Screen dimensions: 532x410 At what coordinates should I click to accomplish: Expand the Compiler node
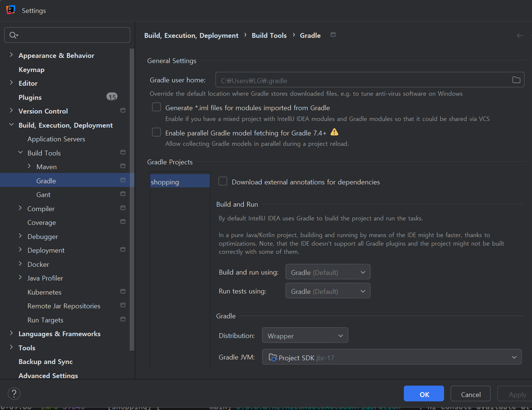[x=20, y=208]
